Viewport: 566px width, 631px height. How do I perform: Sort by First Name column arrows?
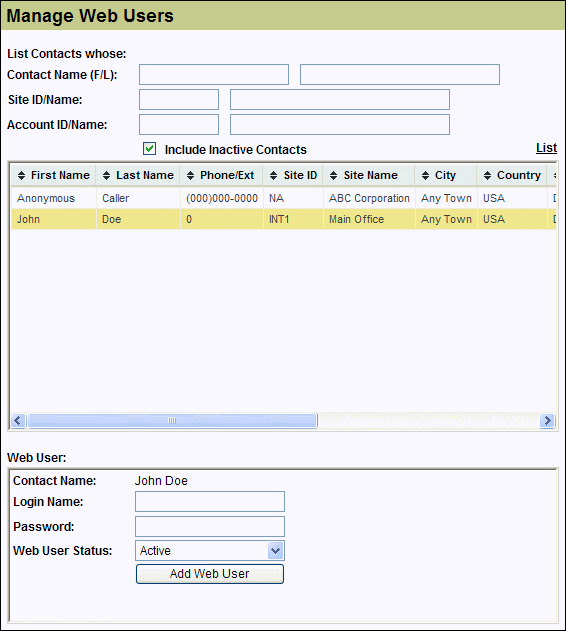click(x=21, y=175)
